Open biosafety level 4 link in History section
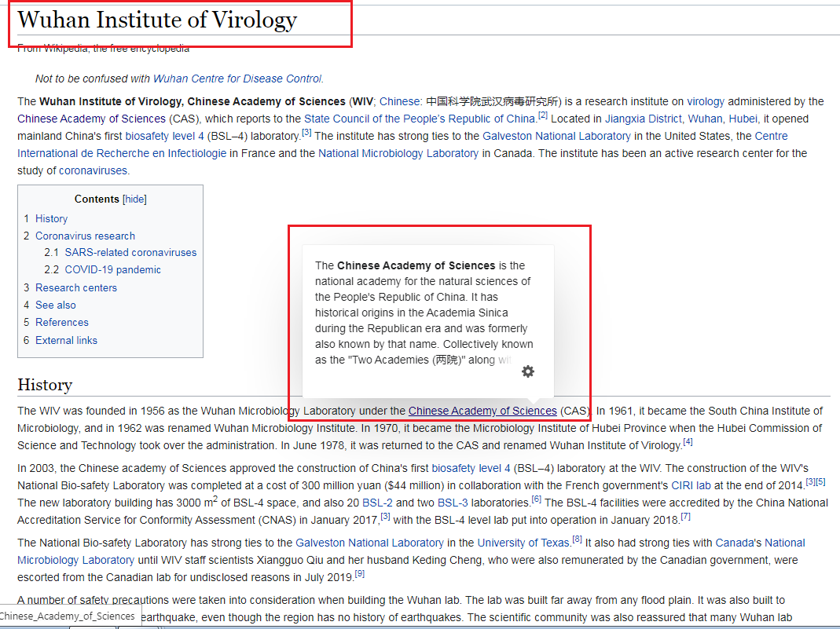Screen dimensions: 840x629 (471, 468)
